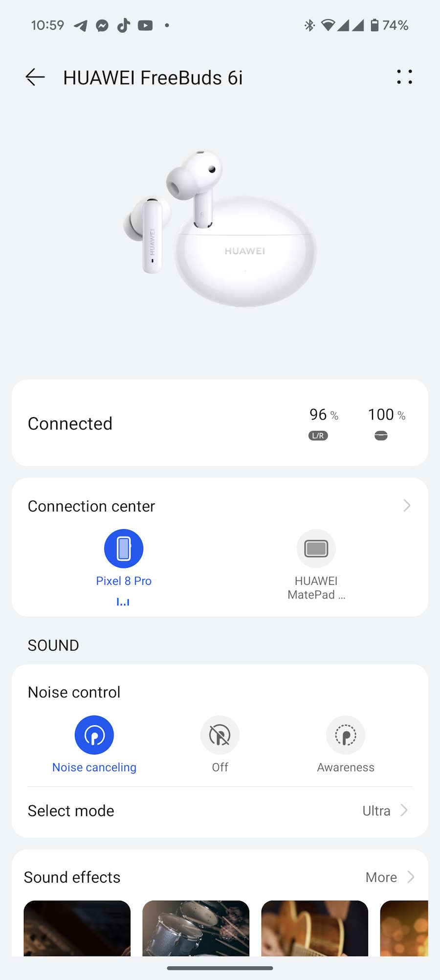440x980 pixels.
Task: Tap the charging case battery icon
Action: tap(381, 435)
